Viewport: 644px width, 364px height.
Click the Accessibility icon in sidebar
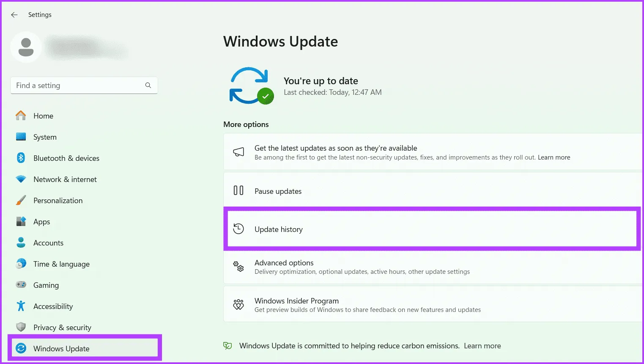point(21,306)
